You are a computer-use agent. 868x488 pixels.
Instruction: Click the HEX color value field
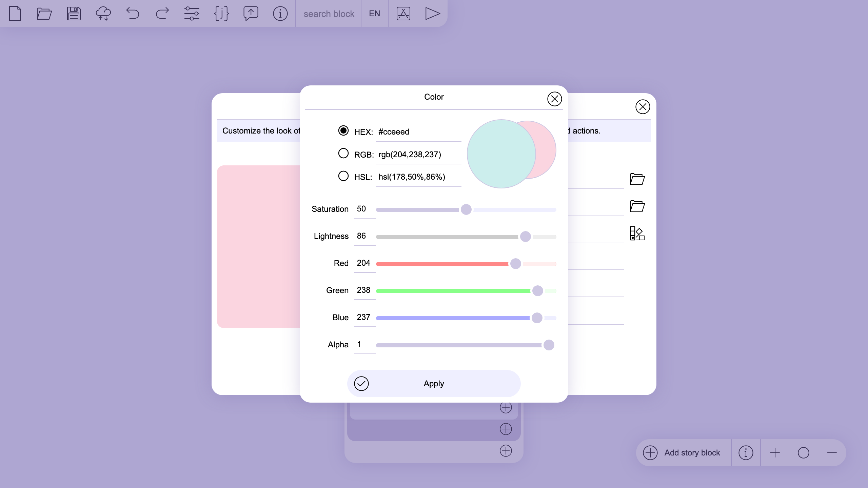click(x=418, y=132)
